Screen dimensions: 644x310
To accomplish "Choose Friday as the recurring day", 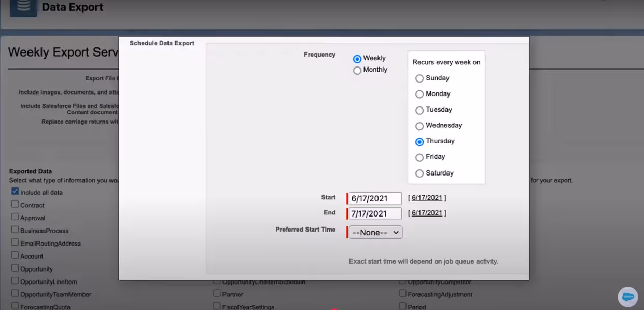I will point(419,157).
